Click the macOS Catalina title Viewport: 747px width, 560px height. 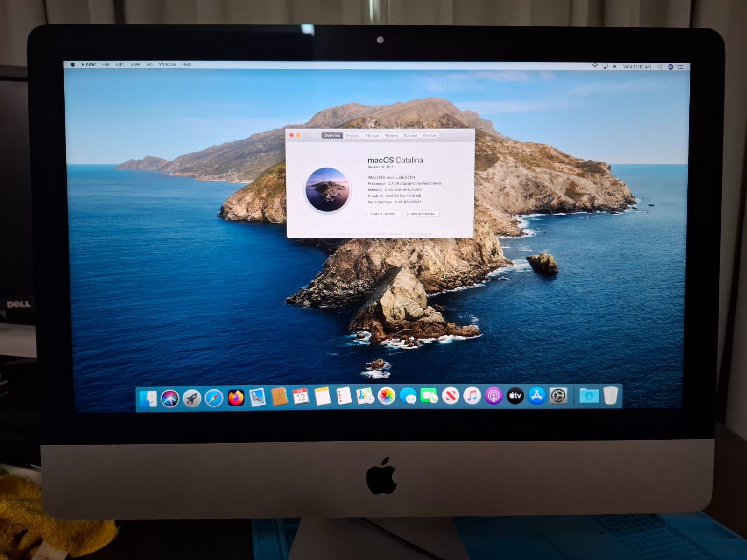pos(395,160)
